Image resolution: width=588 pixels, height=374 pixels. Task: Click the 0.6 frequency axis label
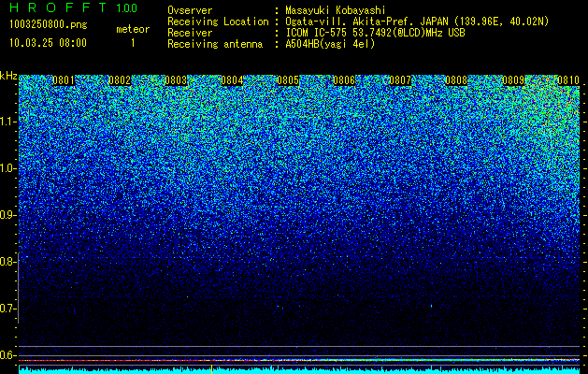(x=8, y=355)
